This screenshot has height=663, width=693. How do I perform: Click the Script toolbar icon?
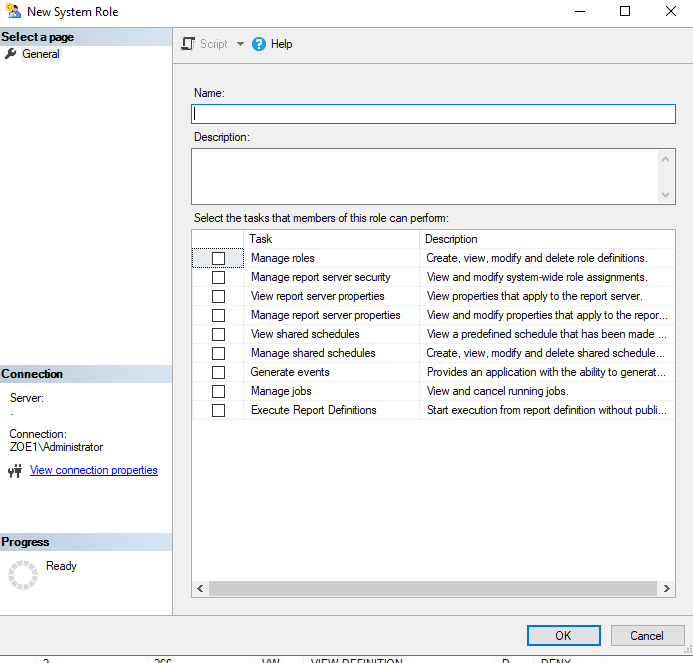click(188, 44)
